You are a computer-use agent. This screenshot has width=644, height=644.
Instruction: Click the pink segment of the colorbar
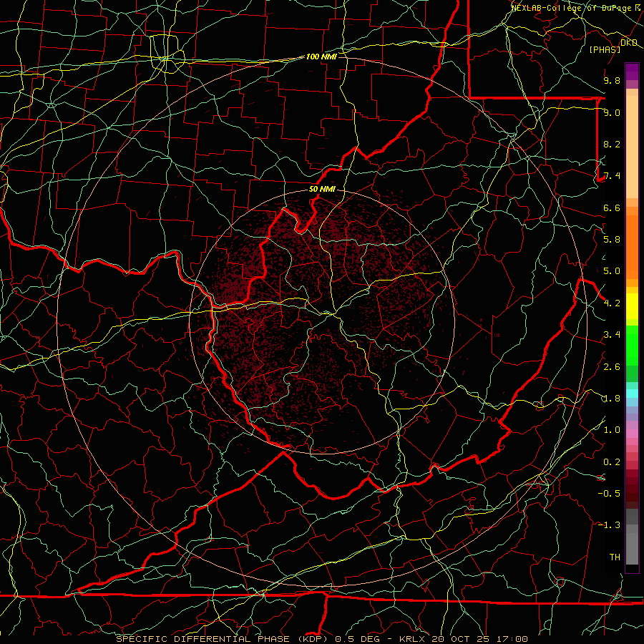[632, 434]
